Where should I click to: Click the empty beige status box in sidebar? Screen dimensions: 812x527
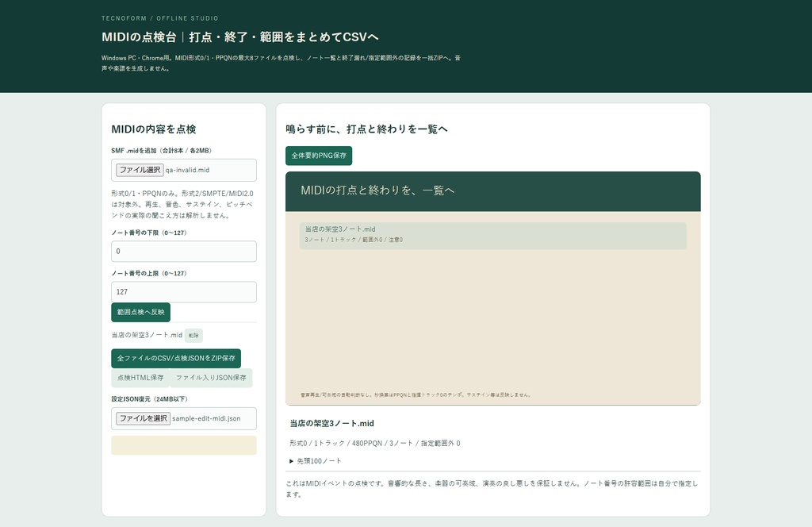pyautogui.click(x=184, y=445)
